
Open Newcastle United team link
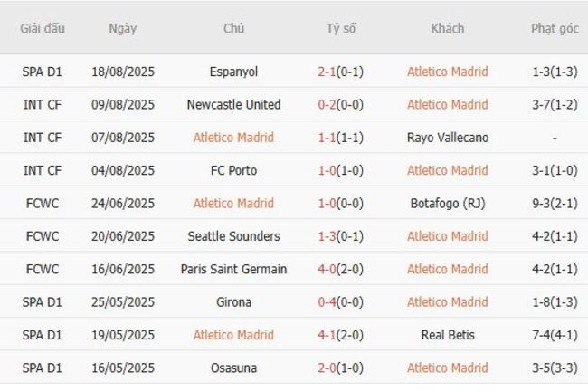[x=233, y=104]
